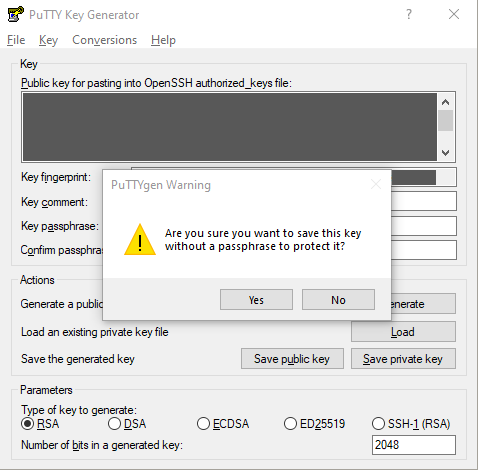The width and height of the screenshot is (478, 470).
Task: Select the ECDSA key type
Action: click(223, 424)
